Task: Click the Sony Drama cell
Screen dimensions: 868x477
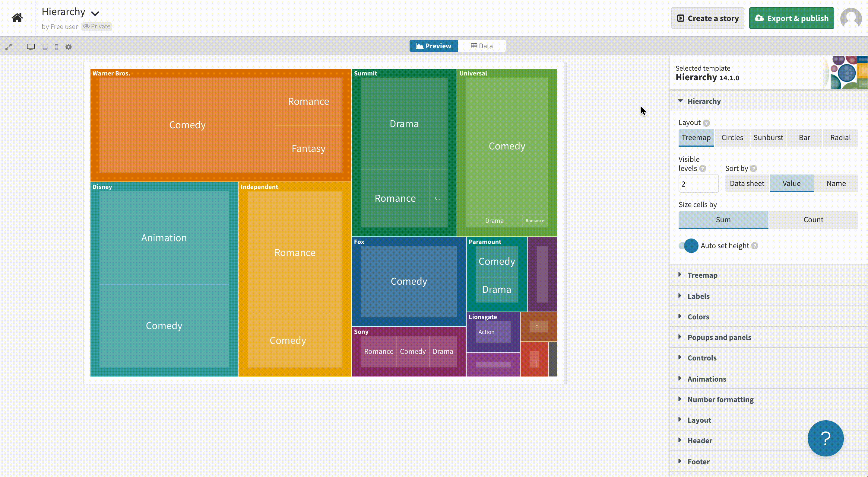Action: point(443,351)
